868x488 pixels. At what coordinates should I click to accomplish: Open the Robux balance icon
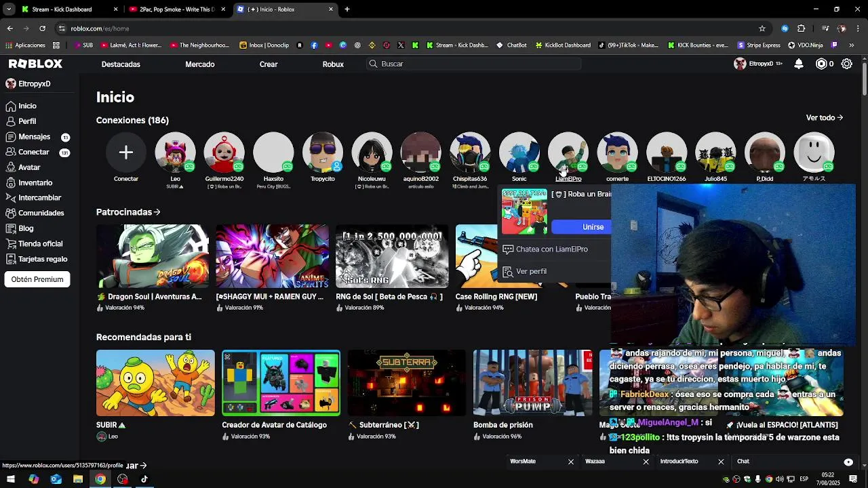[821, 64]
